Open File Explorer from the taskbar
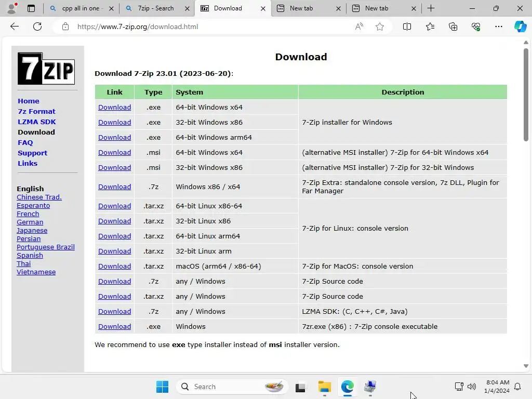 324,387
